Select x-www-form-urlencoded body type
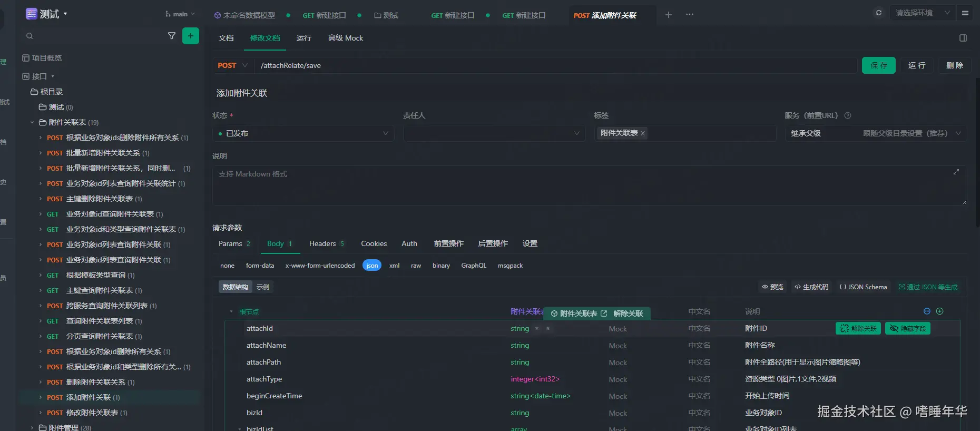Screen dimensions: 980x431 [320, 266]
